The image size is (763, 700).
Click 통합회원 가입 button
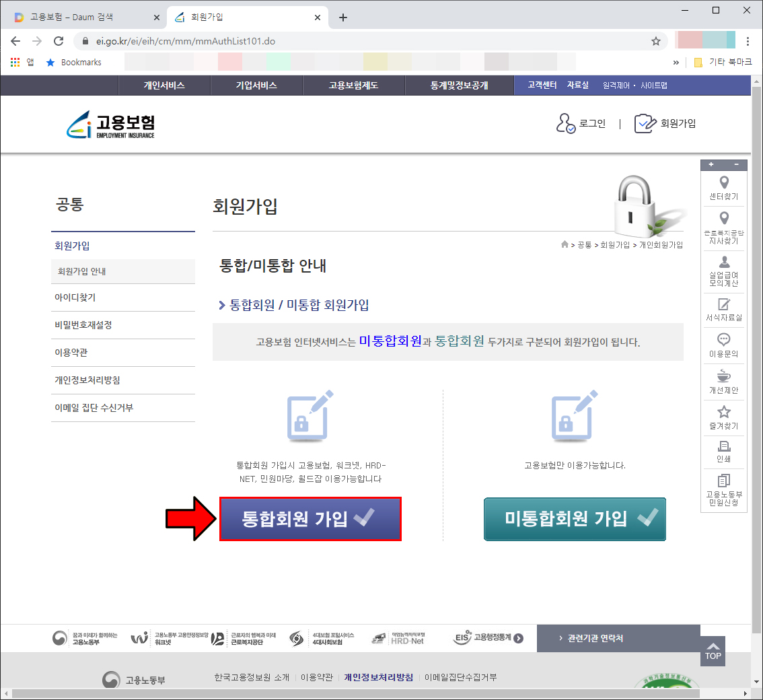tap(310, 519)
